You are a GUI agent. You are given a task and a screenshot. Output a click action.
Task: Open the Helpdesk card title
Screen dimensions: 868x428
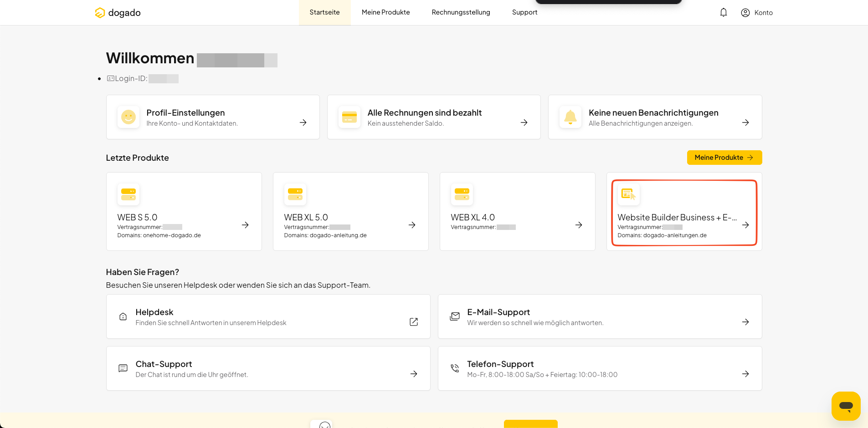[154, 312]
